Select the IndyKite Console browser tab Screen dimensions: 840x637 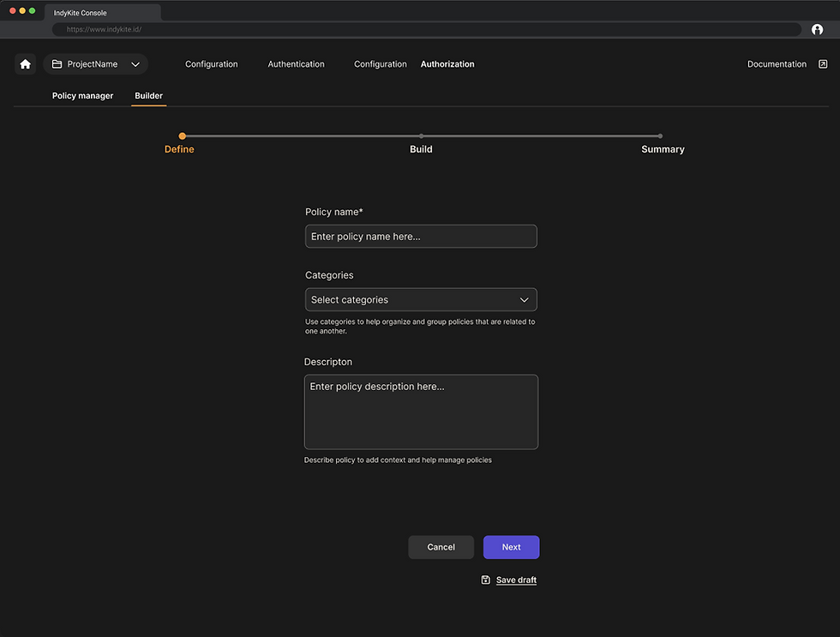[102, 13]
